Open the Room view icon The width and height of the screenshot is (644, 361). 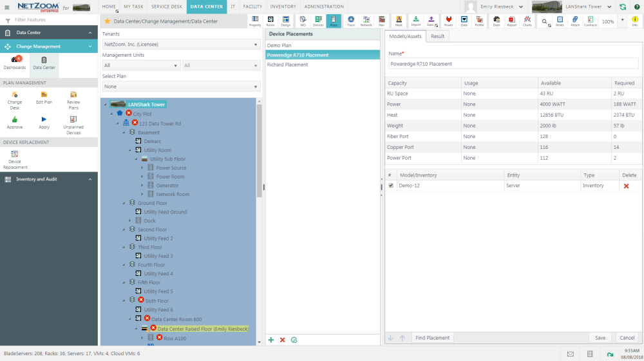click(270, 21)
